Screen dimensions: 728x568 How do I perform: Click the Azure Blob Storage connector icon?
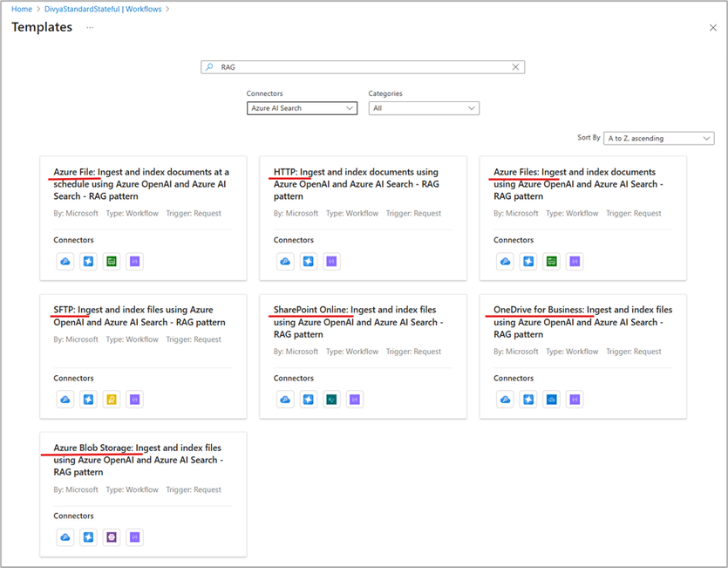point(112,537)
